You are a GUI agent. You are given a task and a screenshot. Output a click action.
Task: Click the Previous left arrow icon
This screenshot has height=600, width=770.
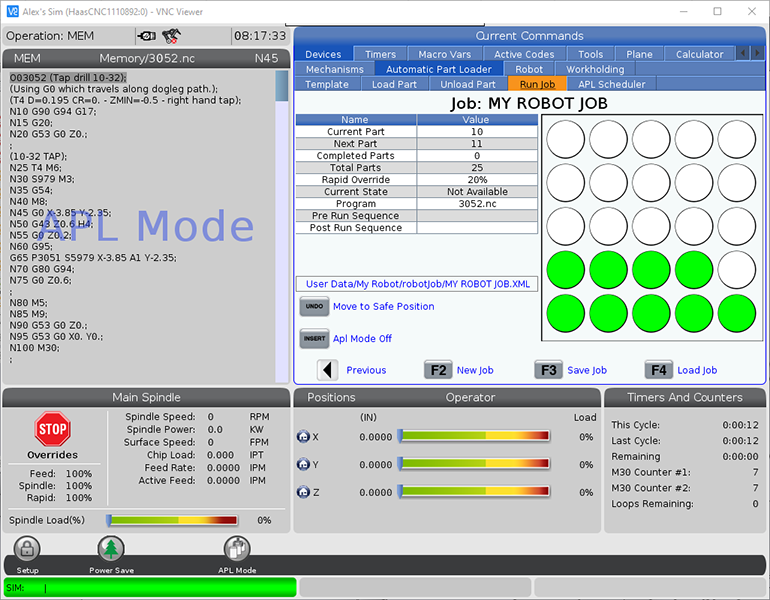328,370
